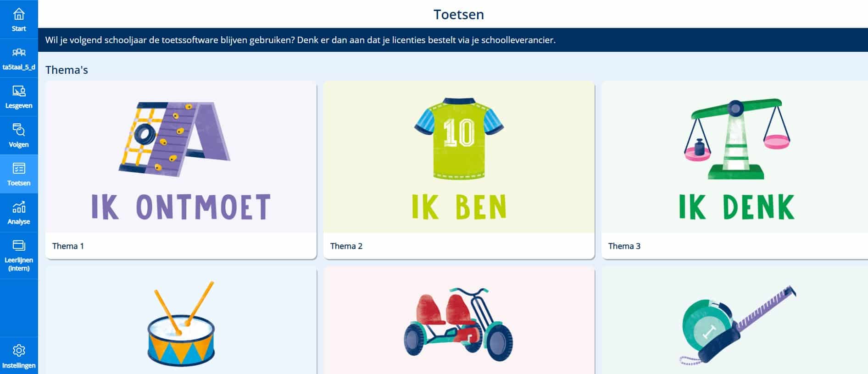Click the Leerlijnen (intern) book icon

pos(18,246)
